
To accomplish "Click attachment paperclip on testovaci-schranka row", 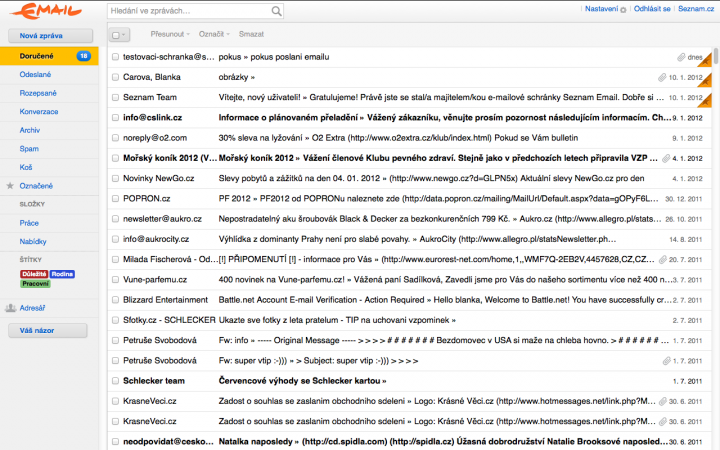I will (681, 57).
